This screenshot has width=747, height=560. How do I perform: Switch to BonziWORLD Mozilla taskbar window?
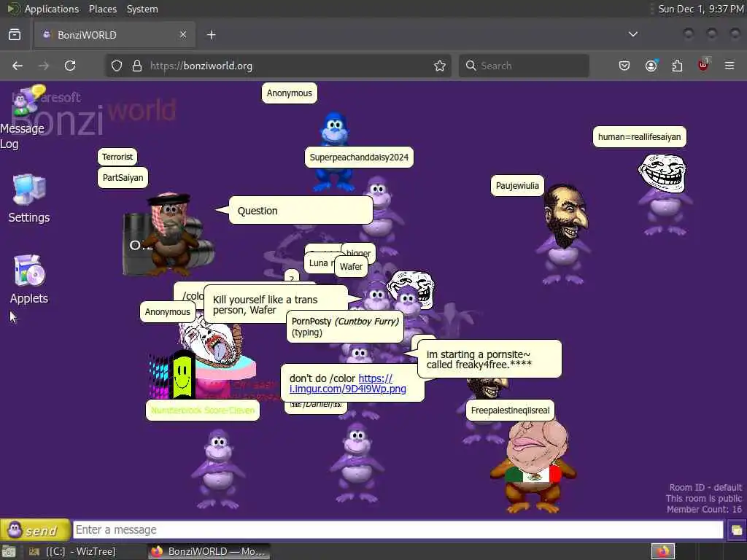(209, 551)
